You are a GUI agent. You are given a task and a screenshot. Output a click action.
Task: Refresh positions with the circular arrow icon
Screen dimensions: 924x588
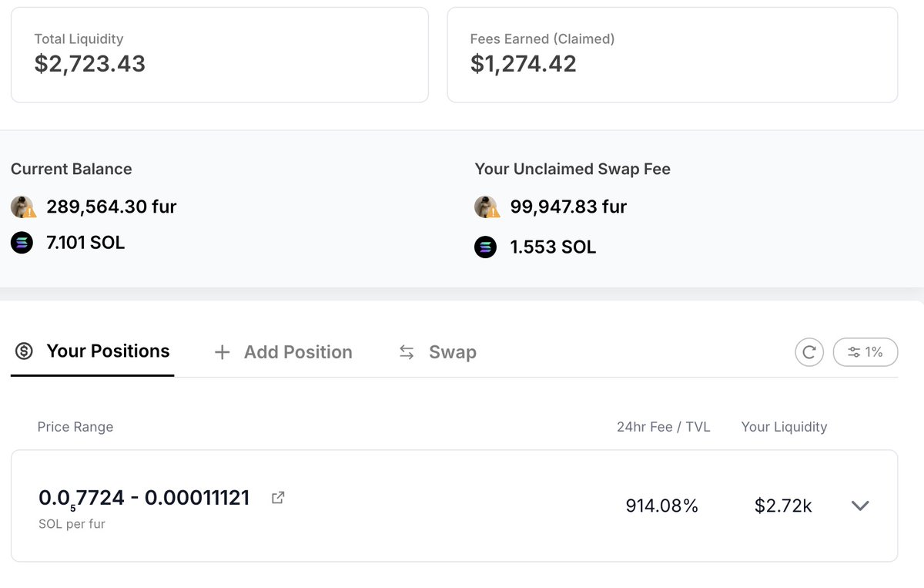tap(809, 352)
